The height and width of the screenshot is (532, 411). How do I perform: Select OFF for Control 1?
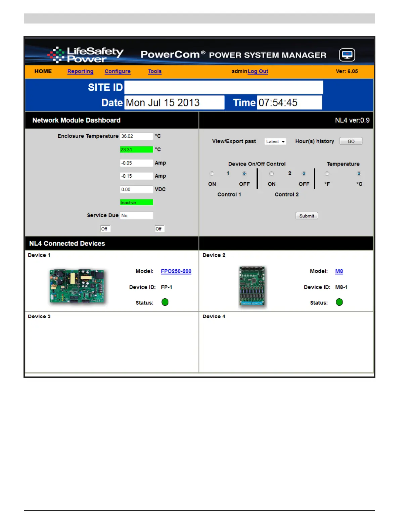point(244,174)
